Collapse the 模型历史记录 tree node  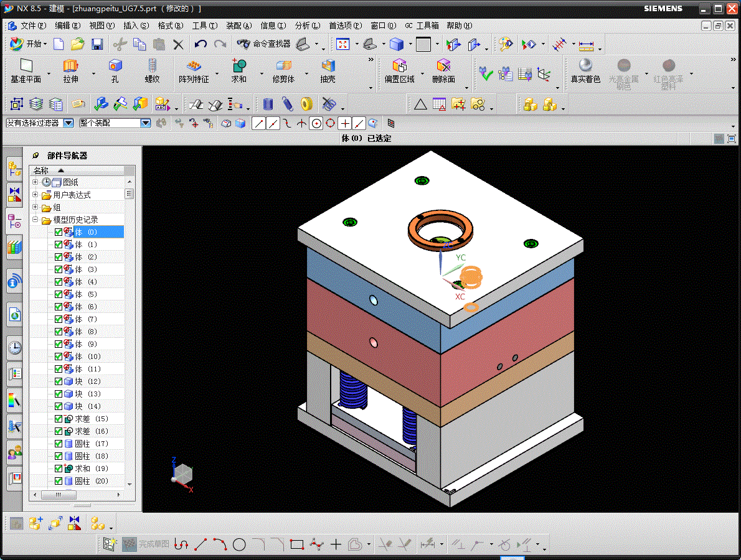35,220
